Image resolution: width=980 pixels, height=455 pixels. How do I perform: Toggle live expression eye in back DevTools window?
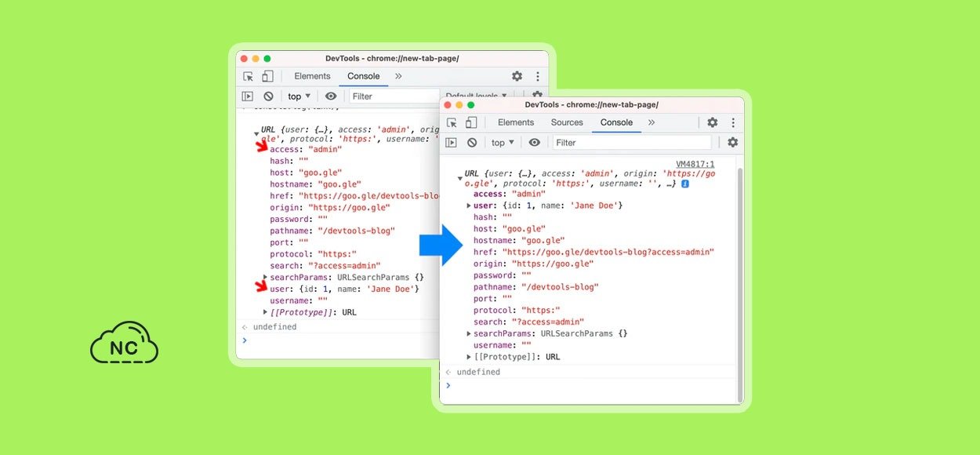331,96
